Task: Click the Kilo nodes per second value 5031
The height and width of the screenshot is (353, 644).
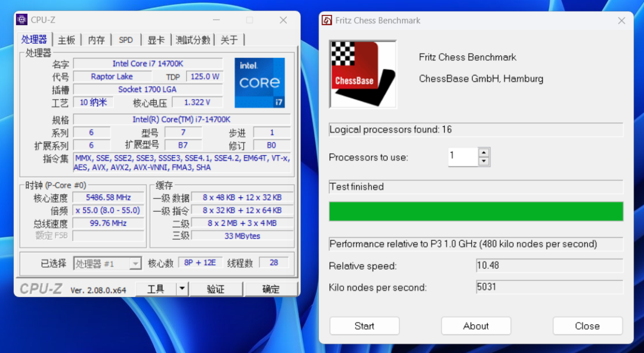Action: pyautogui.click(x=550, y=287)
